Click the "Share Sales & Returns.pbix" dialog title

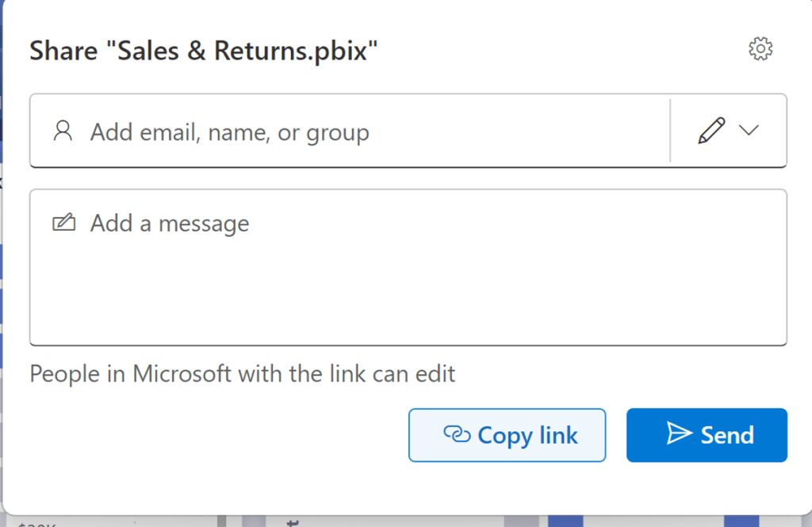(x=204, y=52)
